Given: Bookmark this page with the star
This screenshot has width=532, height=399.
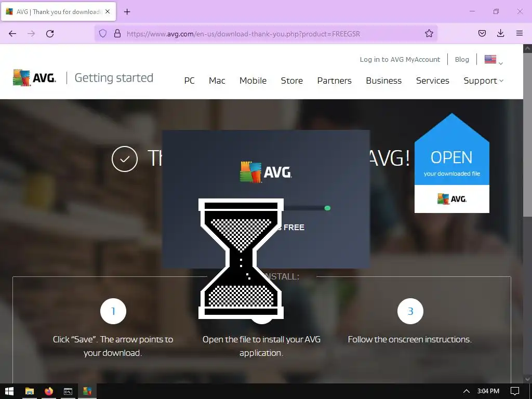Looking at the screenshot, I should click(429, 33).
